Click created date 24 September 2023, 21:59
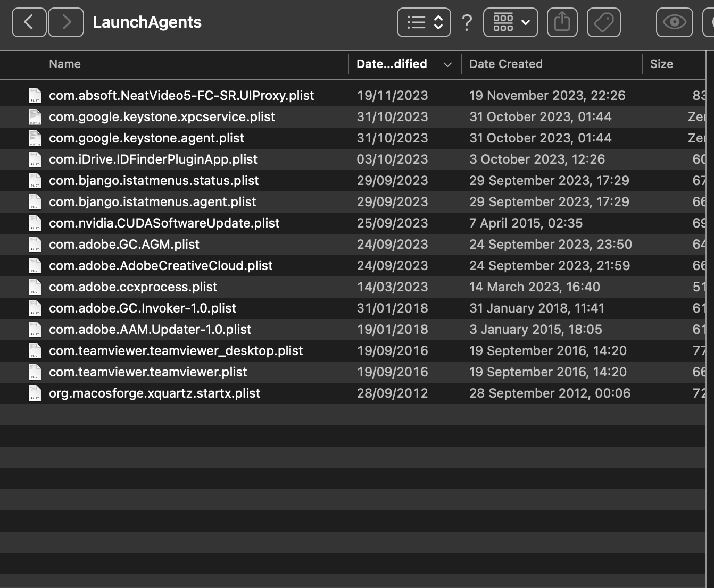The width and height of the screenshot is (714, 588). pyautogui.click(x=550, y=266)
